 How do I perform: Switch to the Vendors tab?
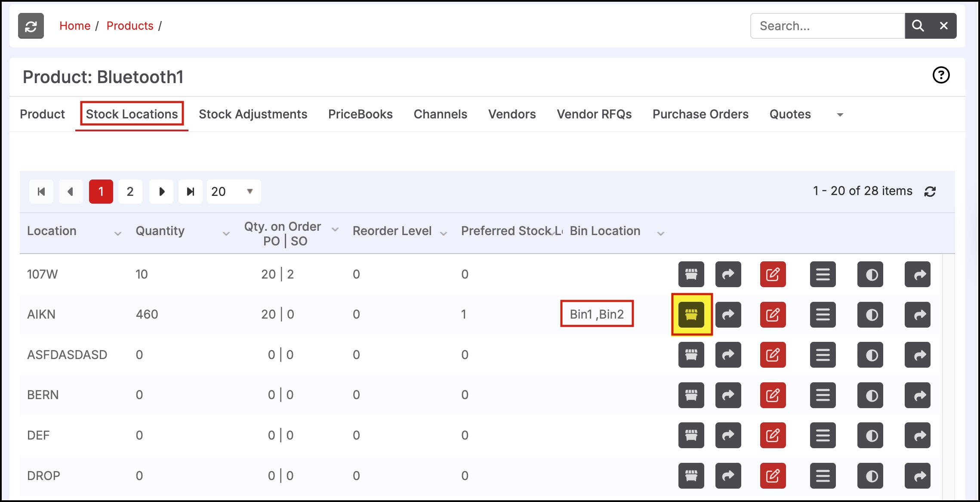tap(512, 114)
